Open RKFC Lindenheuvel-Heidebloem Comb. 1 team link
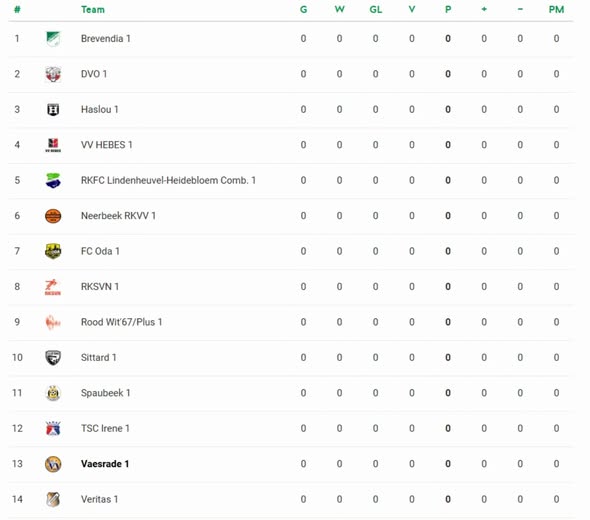 click(x=168, y=180)
